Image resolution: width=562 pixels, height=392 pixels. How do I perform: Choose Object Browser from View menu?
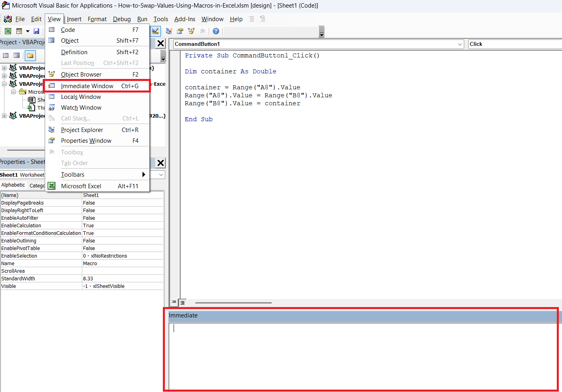[x=97, y=75]
